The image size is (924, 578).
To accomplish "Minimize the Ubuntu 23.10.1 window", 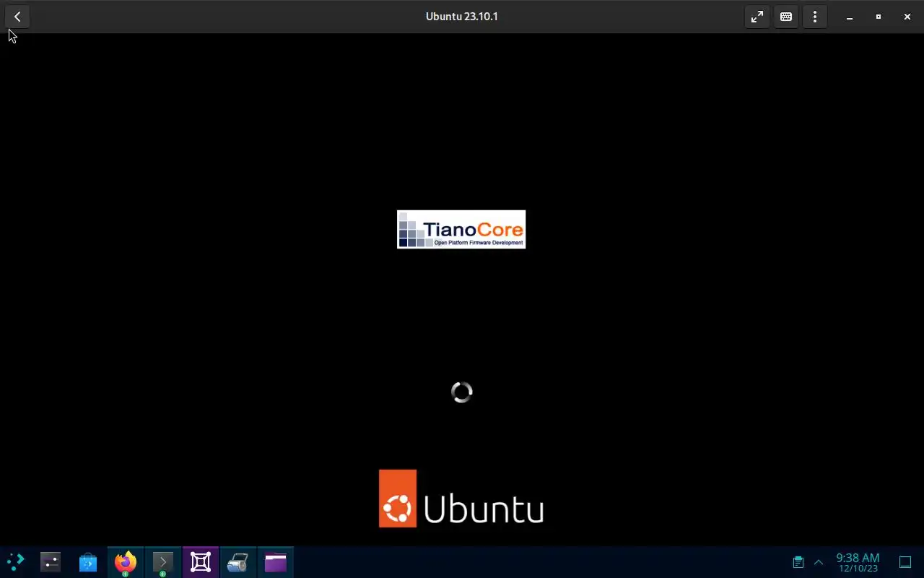I will coord(850,17).
